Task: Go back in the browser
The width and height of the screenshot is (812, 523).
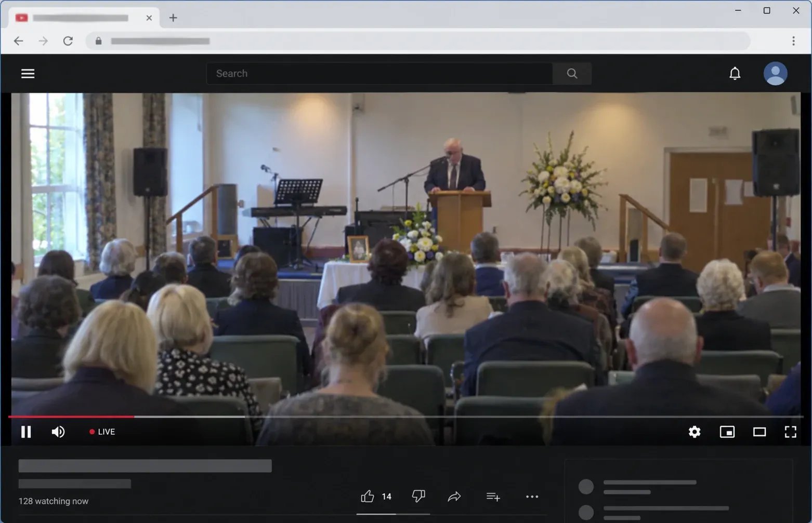Action: pyautogui.click(x=19, y=41)
